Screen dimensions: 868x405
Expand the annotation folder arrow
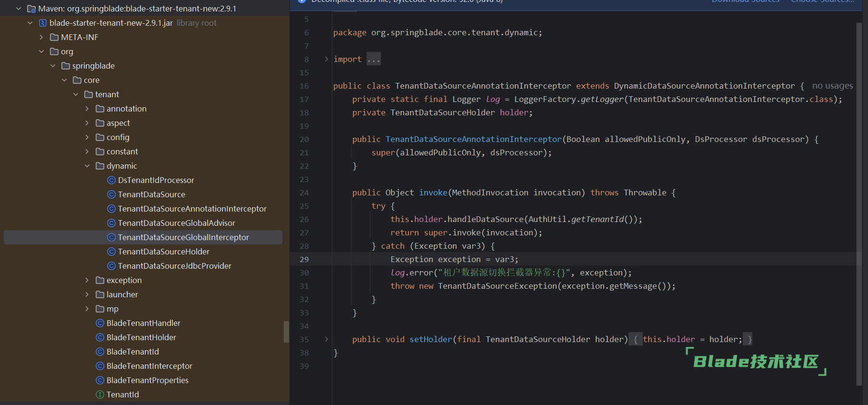coord(87,109)
